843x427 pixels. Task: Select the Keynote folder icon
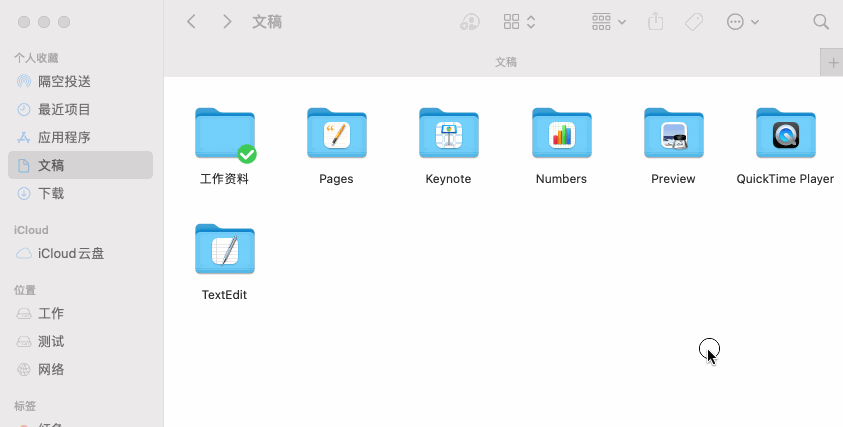click(x=448, y=133)
